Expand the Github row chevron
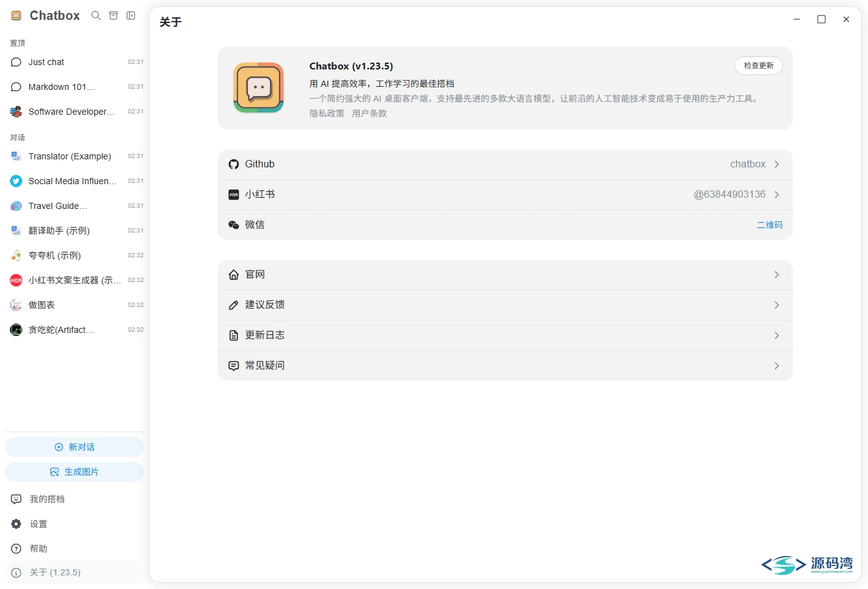This screenshot has width=868, height=589. (777, 164)
